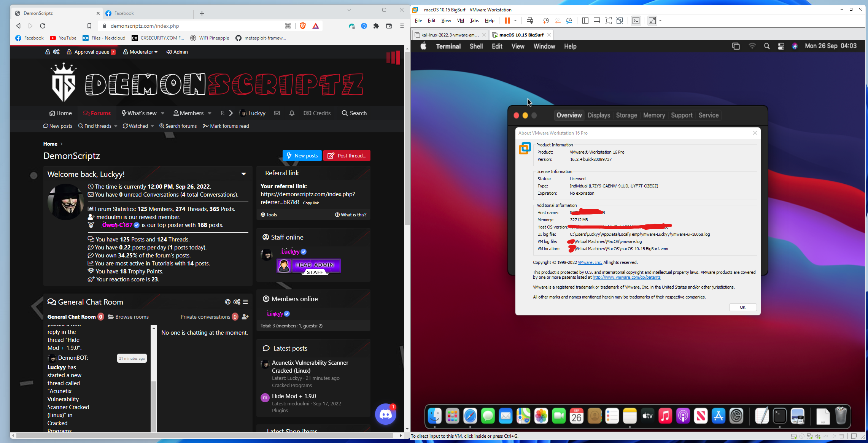Expand Members dropdown arrow
This screenshot has width=868, height=443.
210,113
